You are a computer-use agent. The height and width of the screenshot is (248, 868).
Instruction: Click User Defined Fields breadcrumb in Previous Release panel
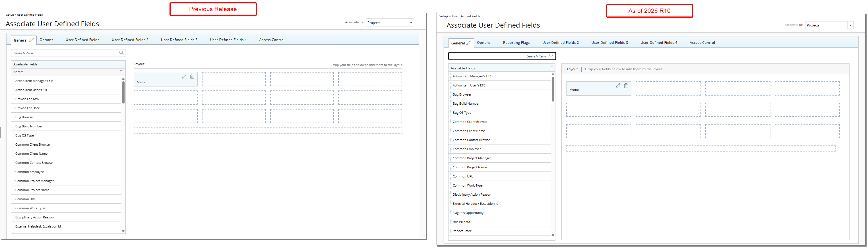[x=30, y=15]
